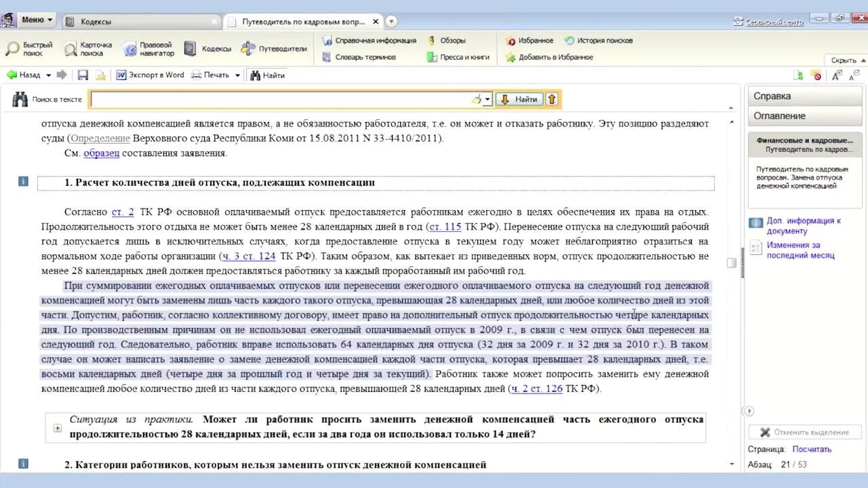The image size is (868, 488).
Task: Open Изменения за последний месяц
Action: point(800,250)
